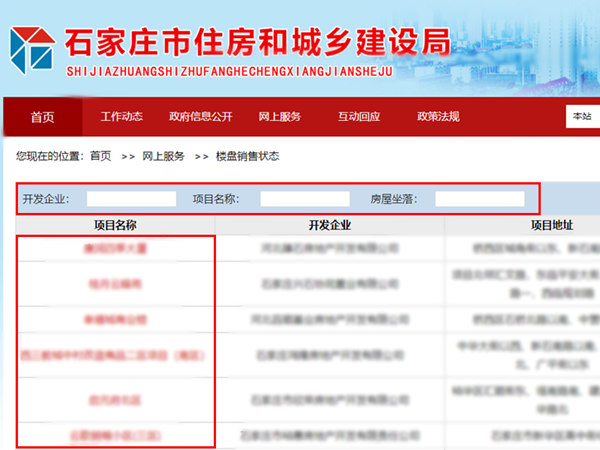600x450 pixels.
Task: Focus the 项目名称 input field
Action: pos(305,199)
